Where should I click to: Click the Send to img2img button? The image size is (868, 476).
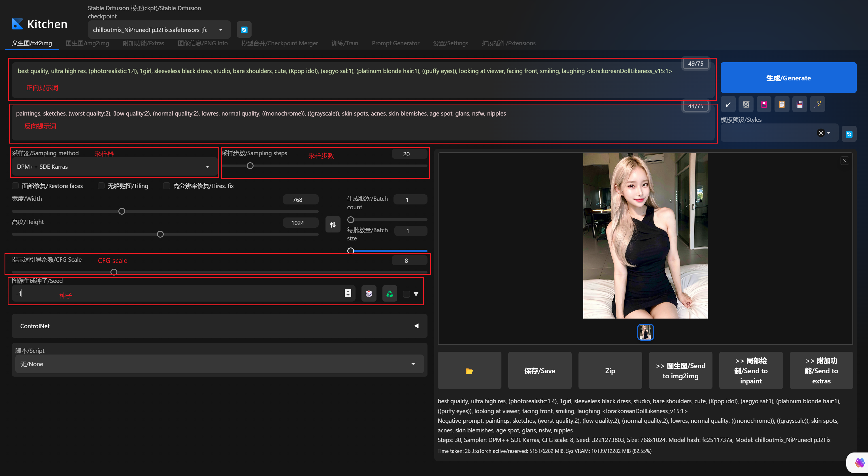680,371
